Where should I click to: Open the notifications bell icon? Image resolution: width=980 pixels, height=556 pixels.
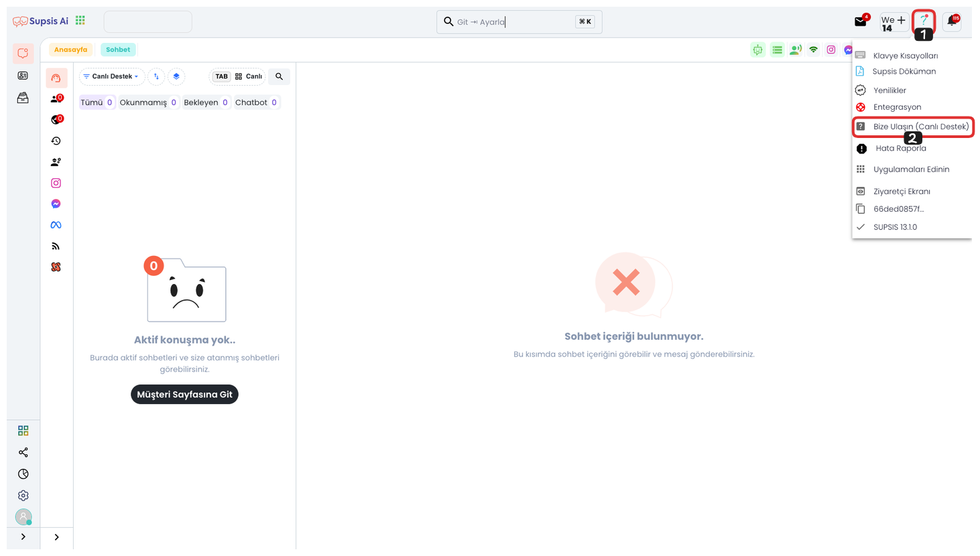point(952,21)
